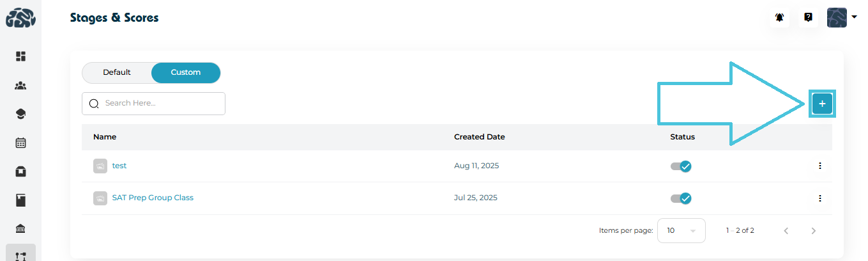The image size is (868, 261).
Task: Click the bank building sidebar icon
Action: click(x=20, y=229)
